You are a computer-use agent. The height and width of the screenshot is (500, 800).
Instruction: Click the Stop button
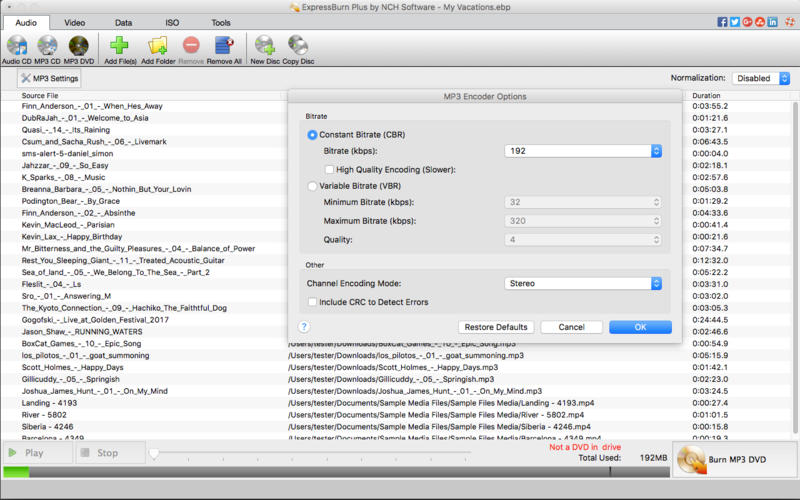click(111, 453)
